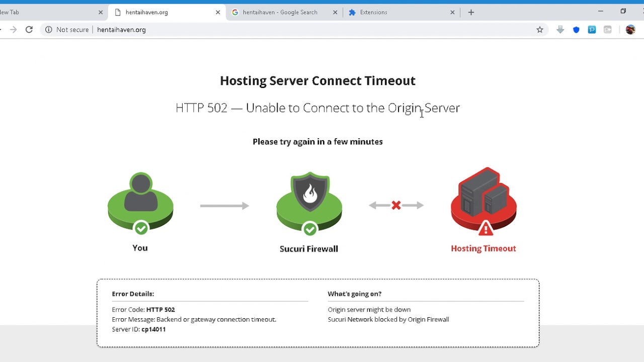Open the blue shield extension
644x362 pixels.
click(x=576, y=30)
